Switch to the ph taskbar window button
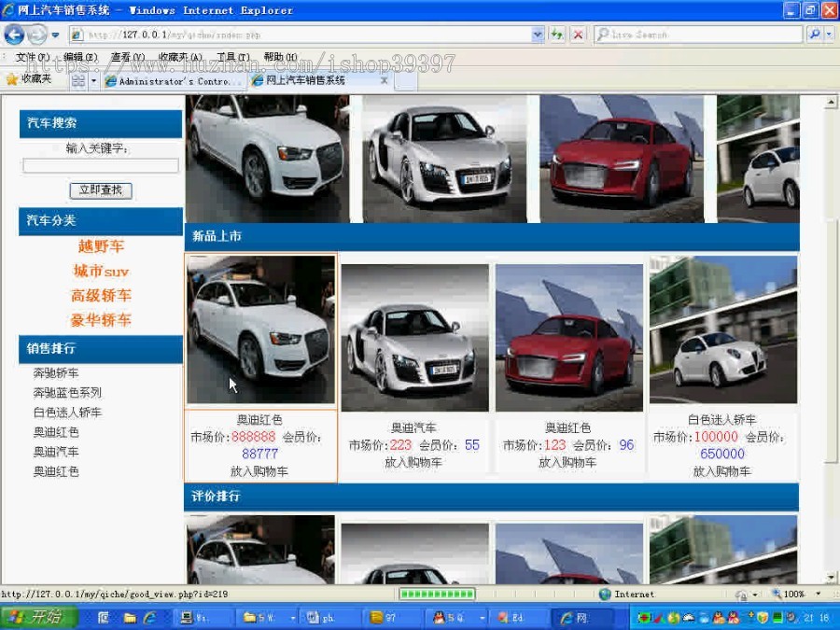 [329, 618]
